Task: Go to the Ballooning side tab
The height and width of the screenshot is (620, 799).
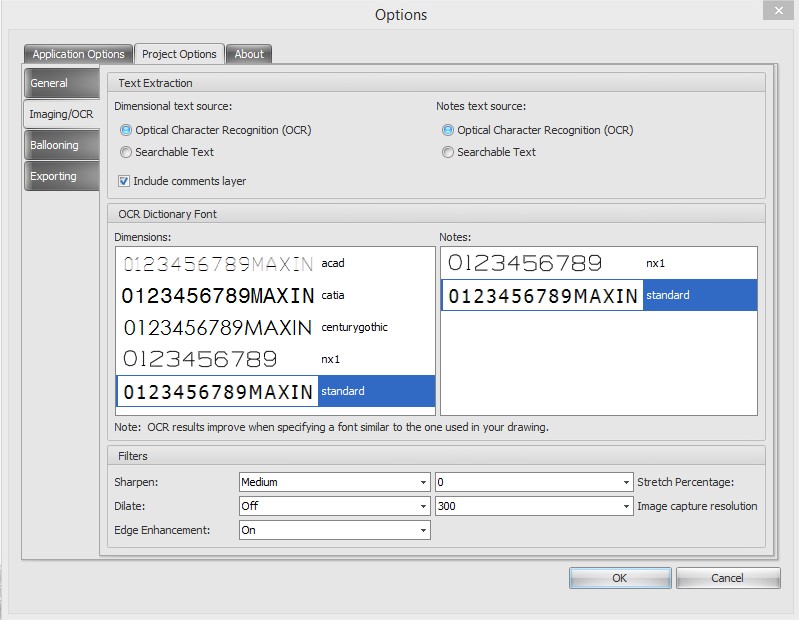Action: (x=59, y=145)
